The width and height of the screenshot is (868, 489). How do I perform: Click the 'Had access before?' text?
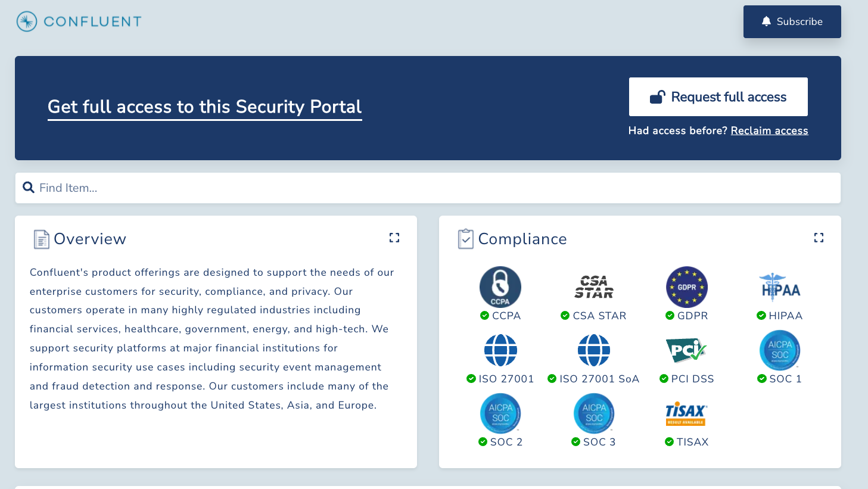678,130
